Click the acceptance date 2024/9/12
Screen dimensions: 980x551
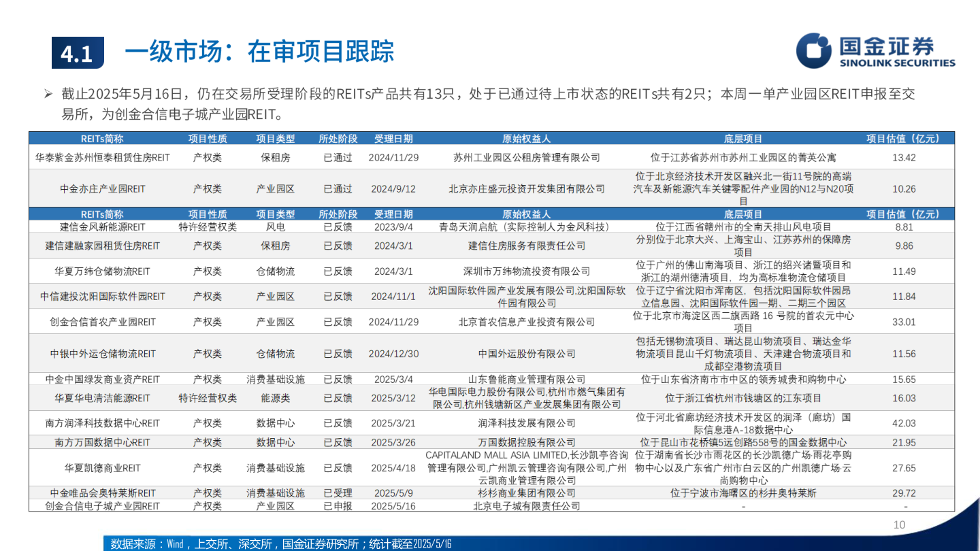(393, 188)
